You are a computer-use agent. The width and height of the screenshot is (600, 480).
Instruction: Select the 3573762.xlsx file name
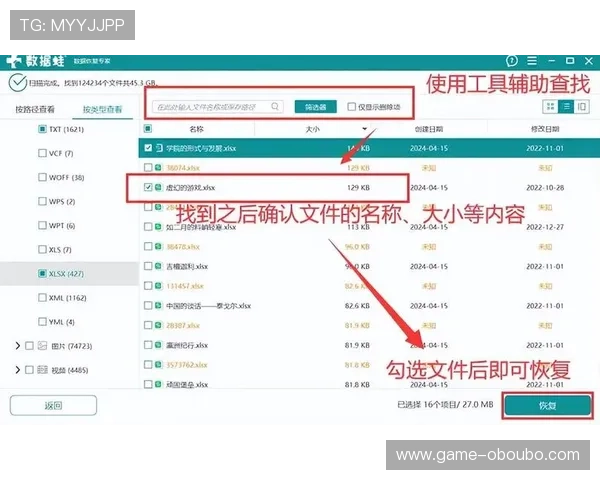187,365
